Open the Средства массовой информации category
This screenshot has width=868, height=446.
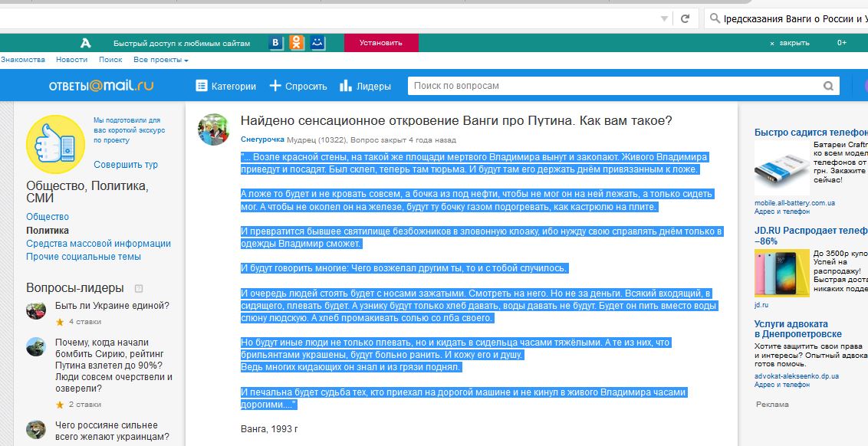click(x=98, y=244)
